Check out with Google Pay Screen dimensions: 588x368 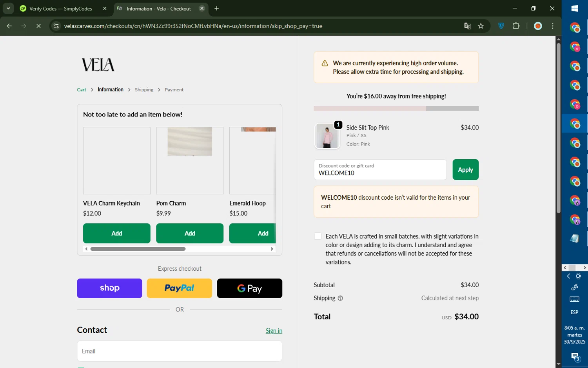(x=249, y=288)
